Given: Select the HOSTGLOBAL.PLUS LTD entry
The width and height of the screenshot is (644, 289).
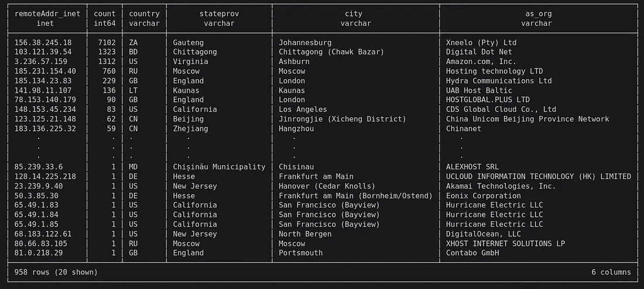Looking at the screenshot, I should (x=488, y=100).
